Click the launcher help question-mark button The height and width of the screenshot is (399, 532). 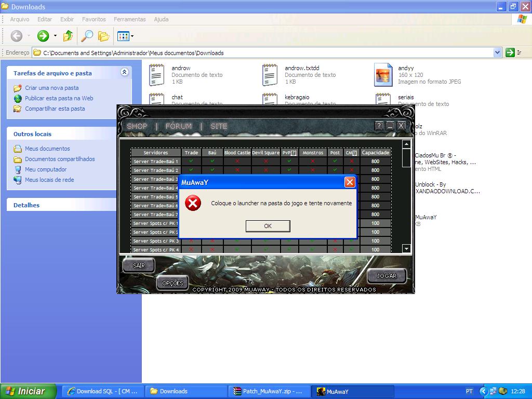point(379,126)
